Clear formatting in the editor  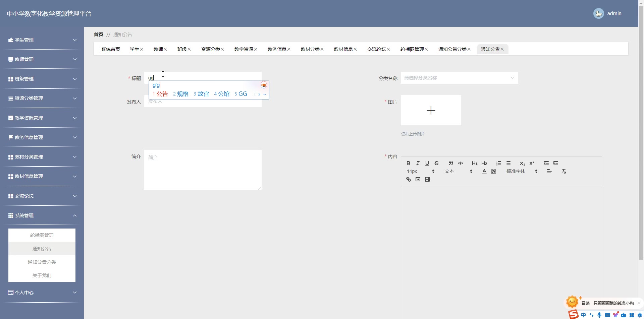coord(564,171)
